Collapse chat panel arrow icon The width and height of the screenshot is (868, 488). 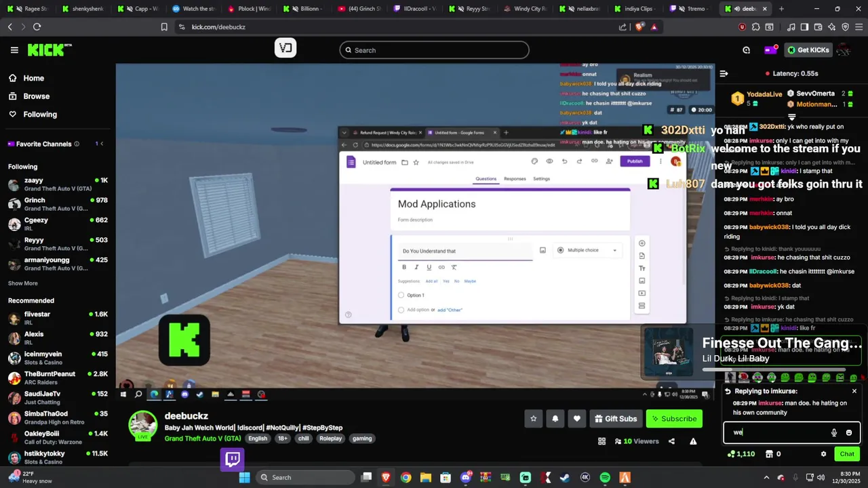point(724,73)
